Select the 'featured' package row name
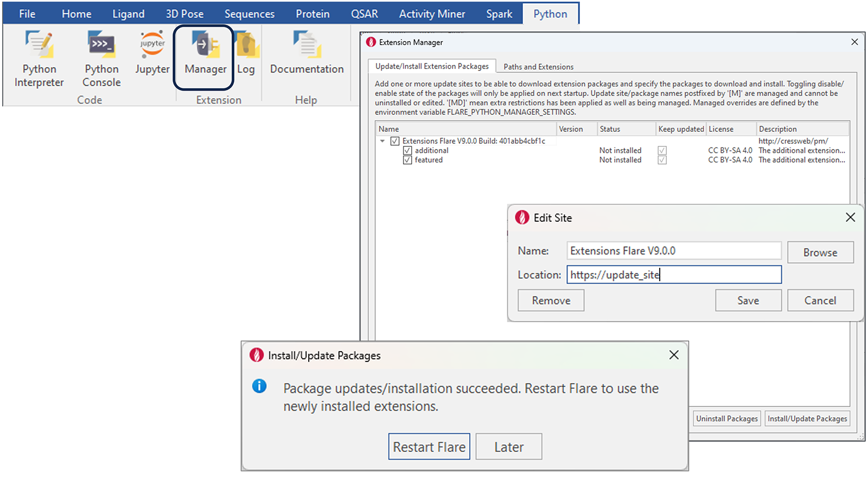The image size is (868, 478). (429, 160)
